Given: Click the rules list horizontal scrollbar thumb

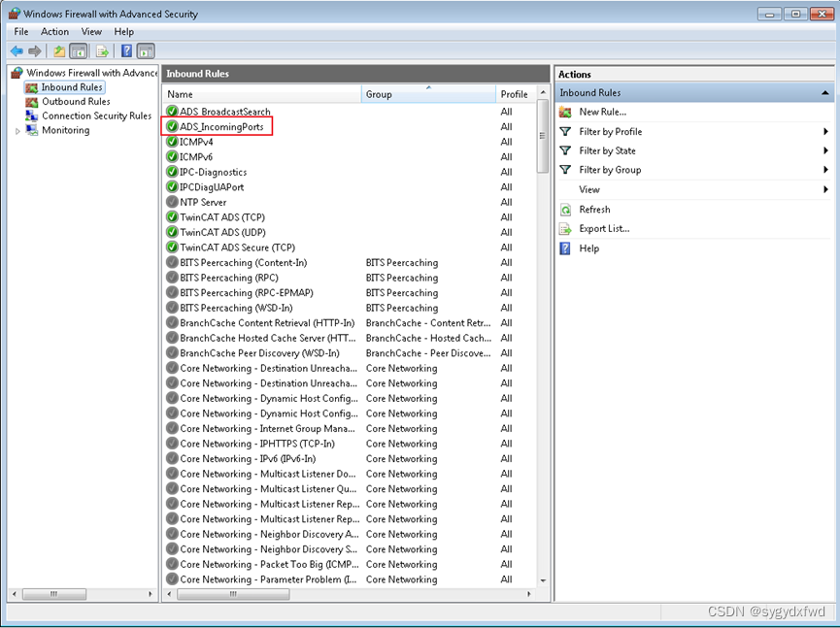Looking at the screenshot, I should pyautogui.click(x=233, y=594).
